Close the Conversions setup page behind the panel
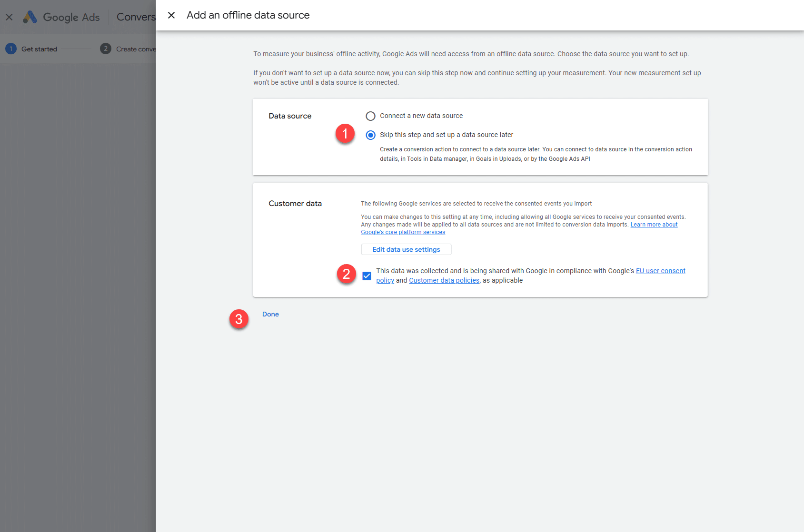 9,17
